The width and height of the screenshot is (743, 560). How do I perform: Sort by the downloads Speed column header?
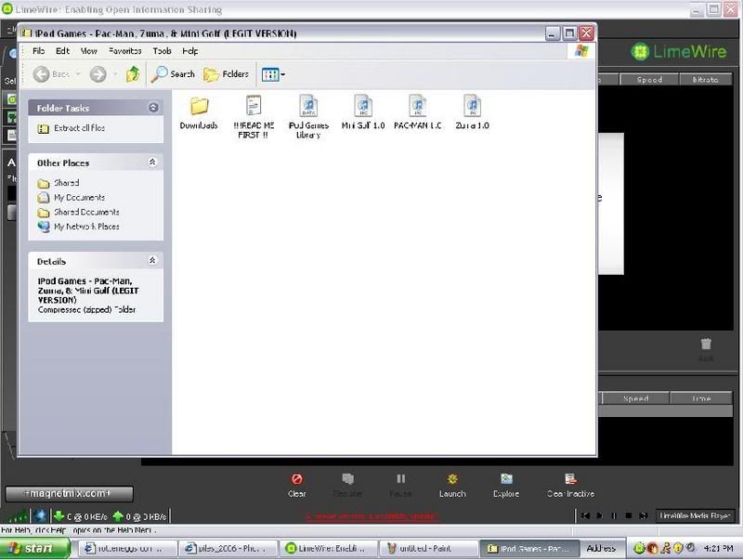click(635, 398)
